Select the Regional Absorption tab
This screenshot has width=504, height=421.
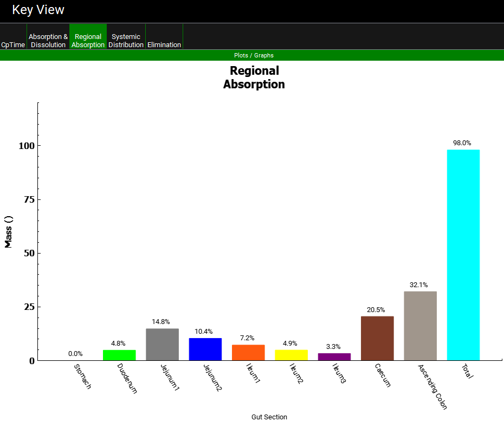tap(88, 41)
